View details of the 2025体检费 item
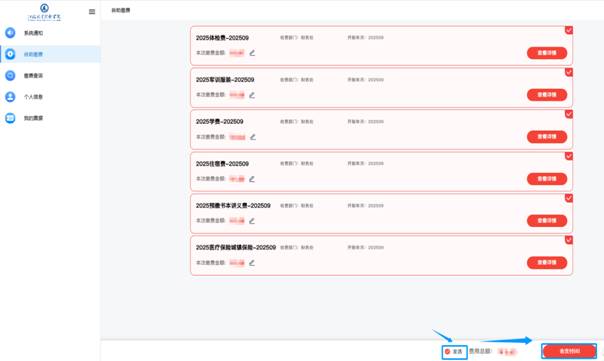604x361 pixels. coord(547,53)
